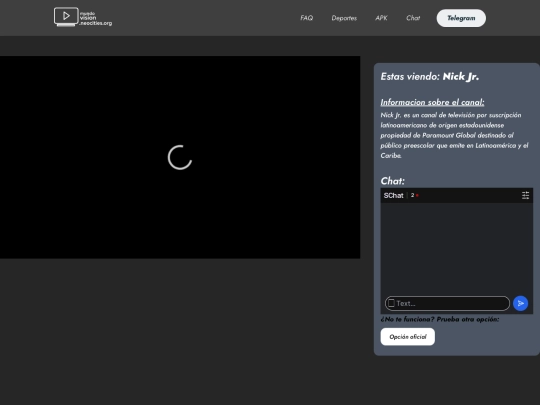Open SChat settings sliders icon
The height and width of the screenshot is (405, 540).
click(525, 196)
